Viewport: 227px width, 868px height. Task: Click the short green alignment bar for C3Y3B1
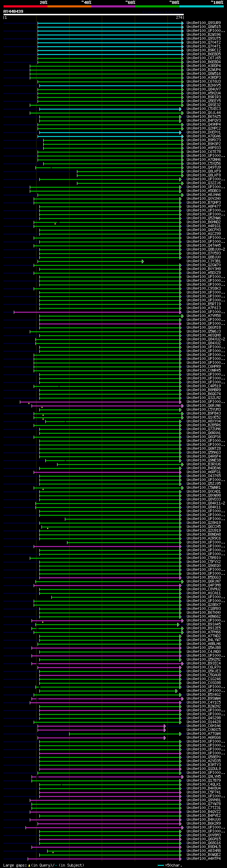click(x=90, y=261)
